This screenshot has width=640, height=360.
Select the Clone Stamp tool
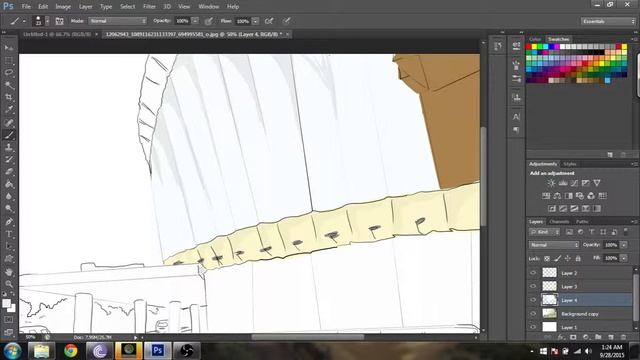9,147
